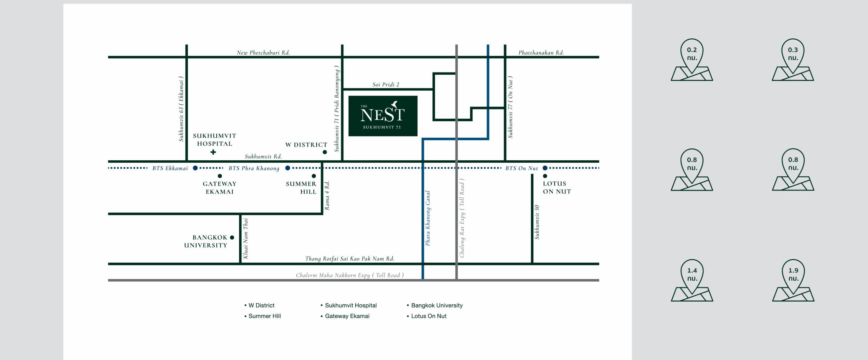Click The Nest Sukhumvit 71 logo
Screen dimensions: 868x360
[x=383, y=116]
